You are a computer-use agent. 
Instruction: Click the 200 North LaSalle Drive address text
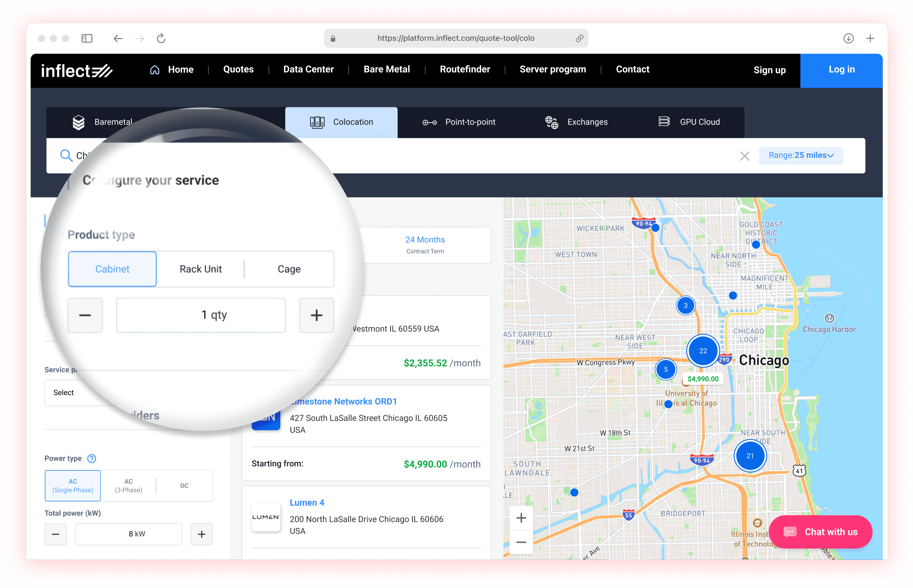coord(366,525)
